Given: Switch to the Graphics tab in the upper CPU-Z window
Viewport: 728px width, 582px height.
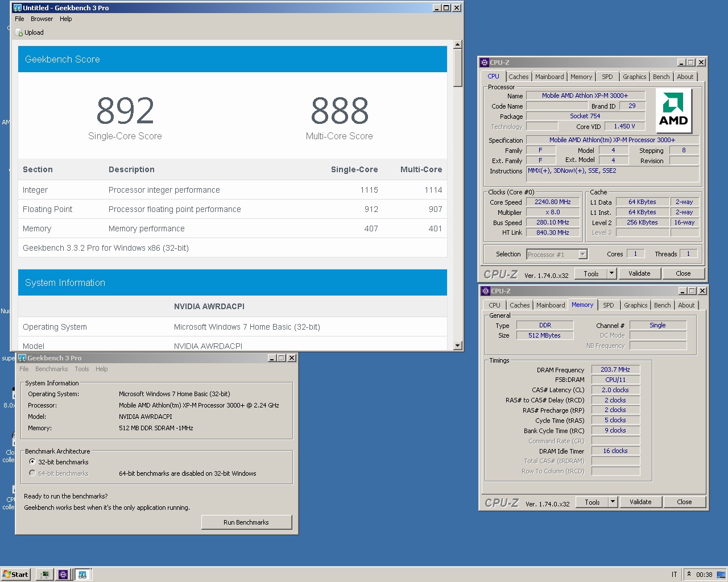Looking at the screenshot, I should tap(634, 77).
